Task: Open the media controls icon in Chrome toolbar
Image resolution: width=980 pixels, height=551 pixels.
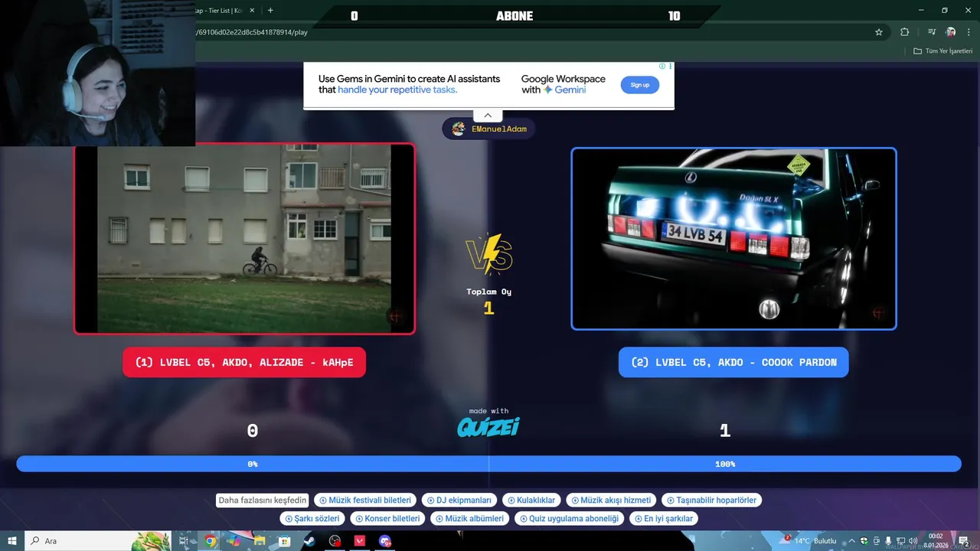Action: pos(932,32)
